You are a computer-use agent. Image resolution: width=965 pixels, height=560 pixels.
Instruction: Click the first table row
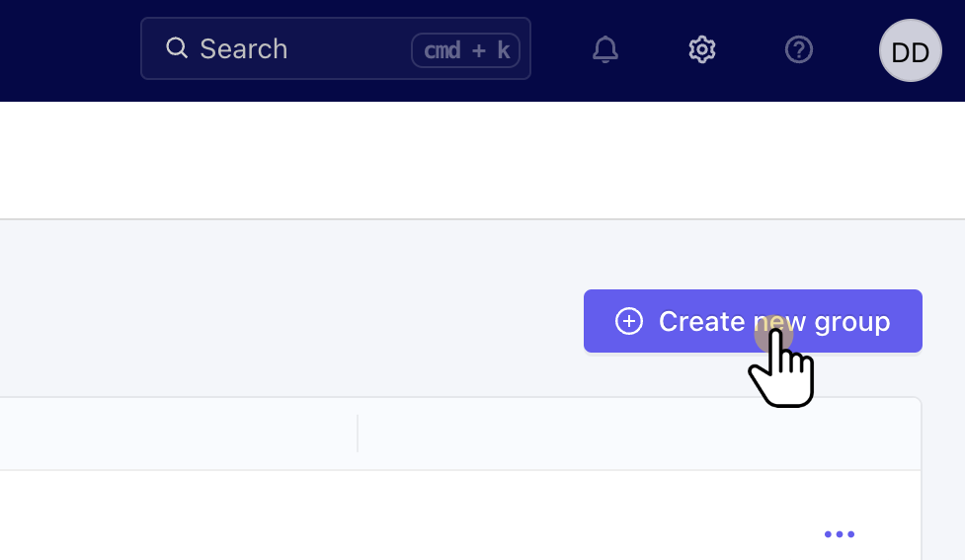click(395, 516)
